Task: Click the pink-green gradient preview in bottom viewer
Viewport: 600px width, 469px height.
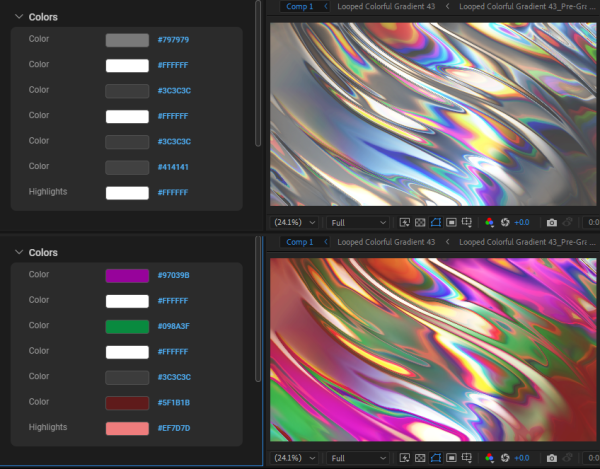Action: click(x=433, y=350)
